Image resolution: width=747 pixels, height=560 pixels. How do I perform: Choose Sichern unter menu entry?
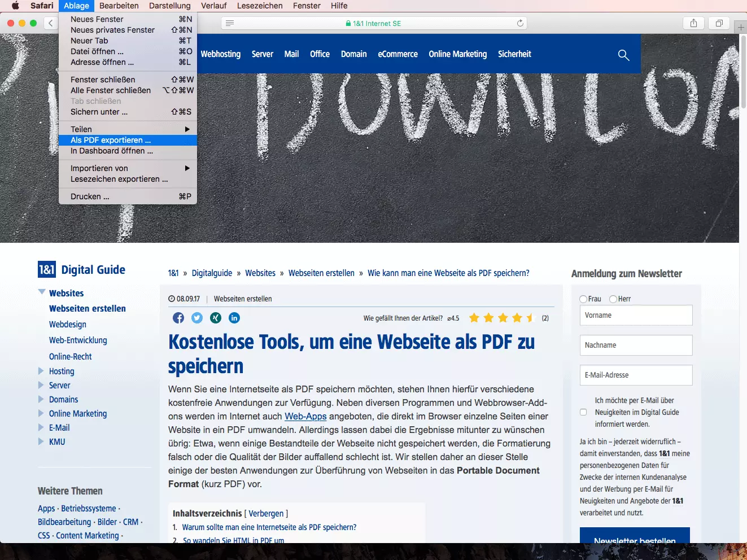(128, 112)
